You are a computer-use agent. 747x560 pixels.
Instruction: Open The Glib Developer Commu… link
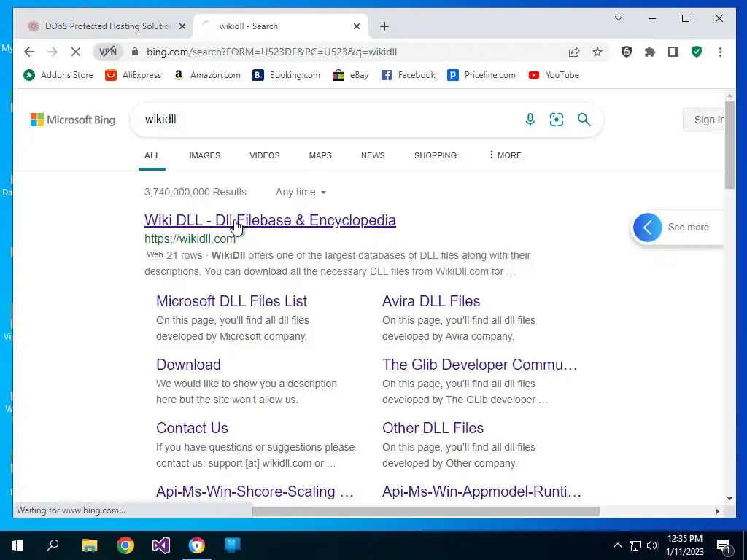480,365
